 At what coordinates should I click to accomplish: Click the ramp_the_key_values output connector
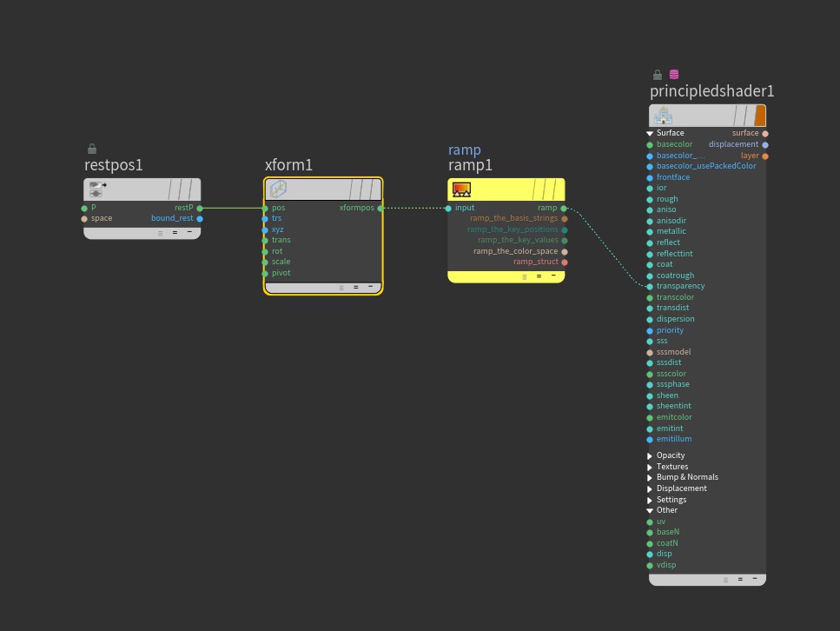tap(565, 241)
